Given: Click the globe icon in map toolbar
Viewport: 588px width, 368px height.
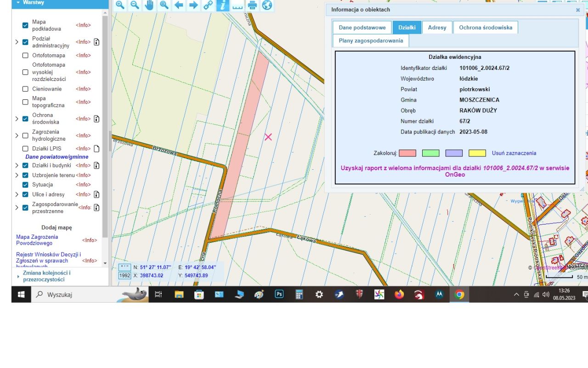Looking at the screenshot, I should click(267, 5).
